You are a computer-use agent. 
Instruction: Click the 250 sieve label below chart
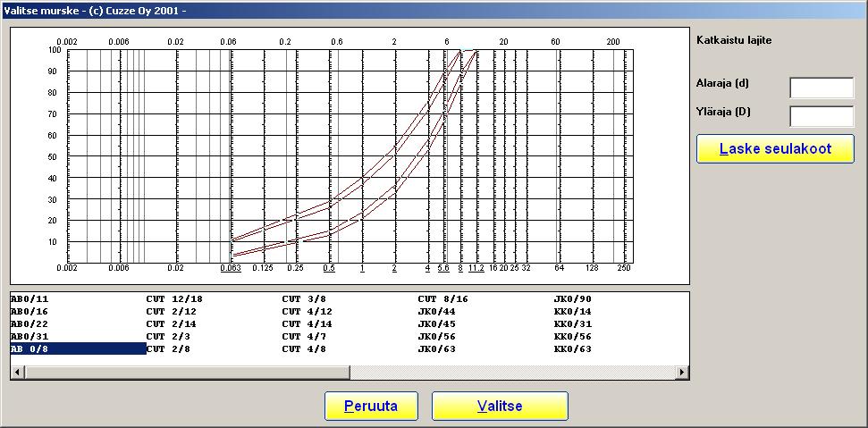(x=624, y=268)
